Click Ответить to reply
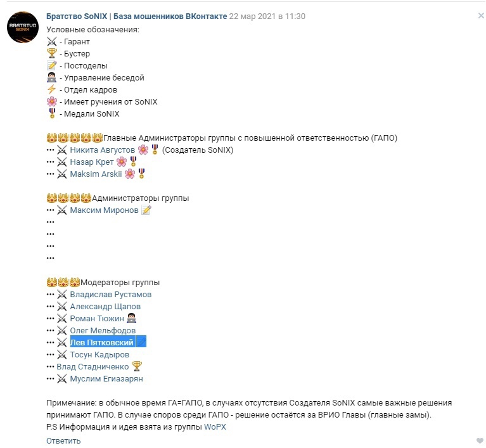The height and width of the screenshot is (448, 486). pyautogui.click(x=63, y=440)
